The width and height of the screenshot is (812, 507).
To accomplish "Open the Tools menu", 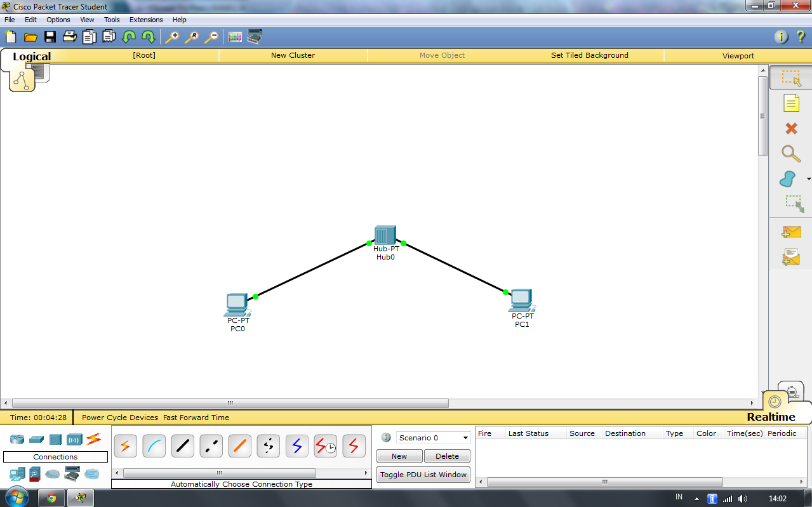I will click(x=112, y=20).
